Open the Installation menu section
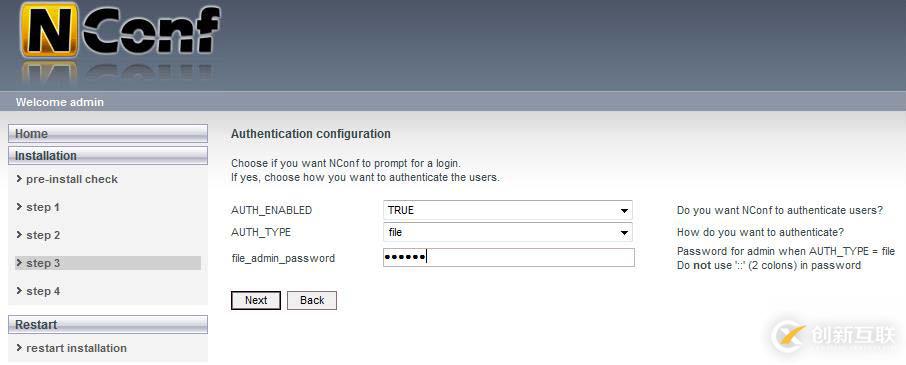Viewport: 906px width, 365px height. pos(108,156)
